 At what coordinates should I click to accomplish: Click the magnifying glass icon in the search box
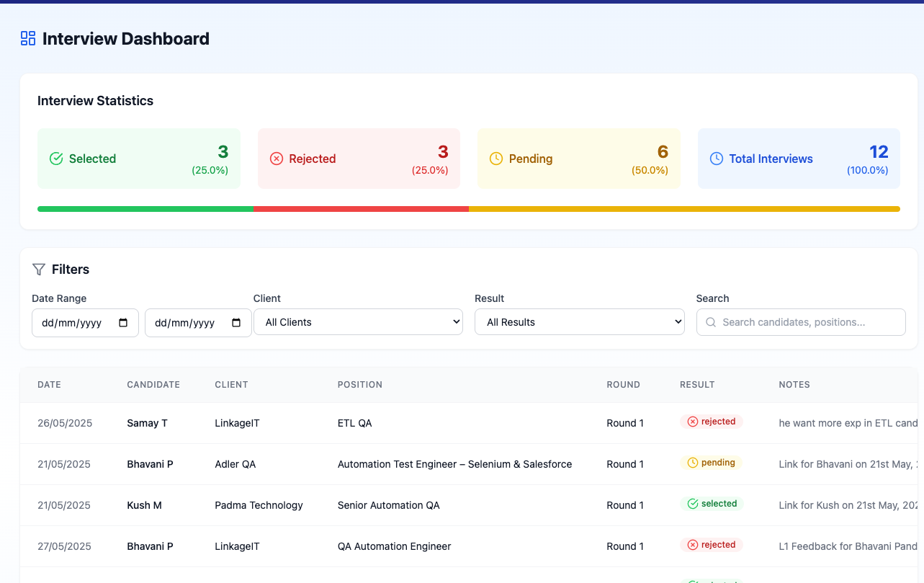tap(711, 322)
